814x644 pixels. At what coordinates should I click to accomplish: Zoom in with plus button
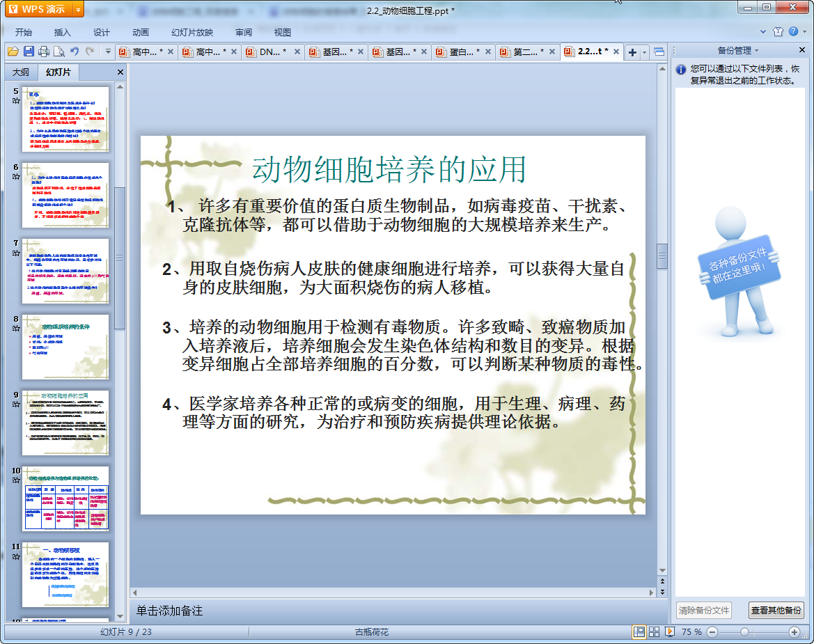[x=795, y=631]
